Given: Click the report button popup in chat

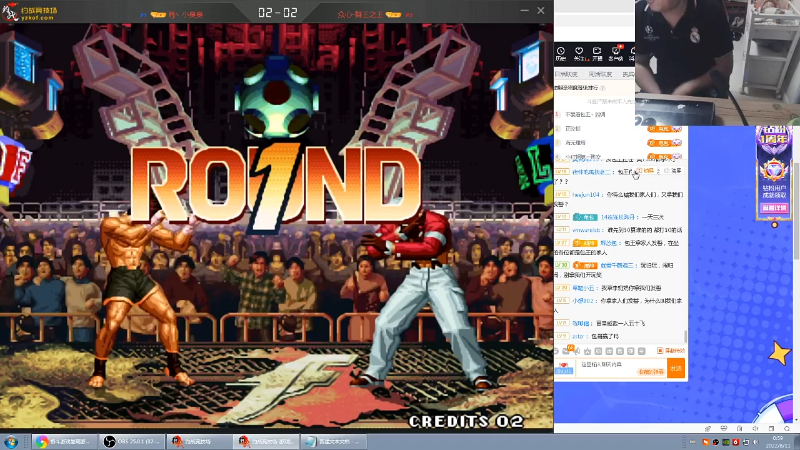Looking at the screenshot, I should coord(646,171).
